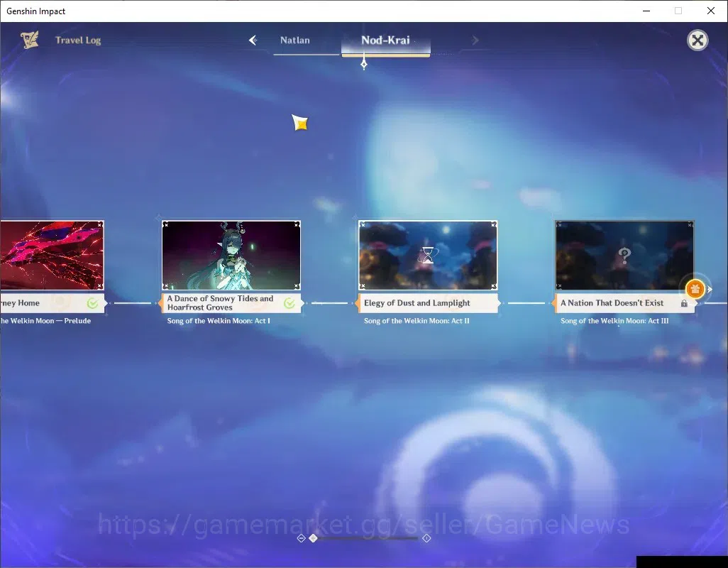This screenshot has height=568, width=728.
Task: Click hourglass icon on Elegy of Dust thumbnail
Action: pyautogui.click(x=428, y=255)
